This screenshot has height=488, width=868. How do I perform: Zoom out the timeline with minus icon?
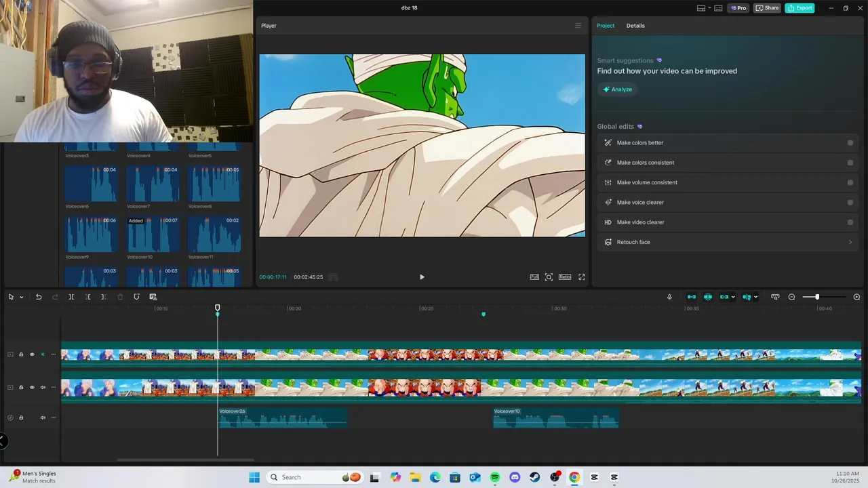(x=791, y=297)
